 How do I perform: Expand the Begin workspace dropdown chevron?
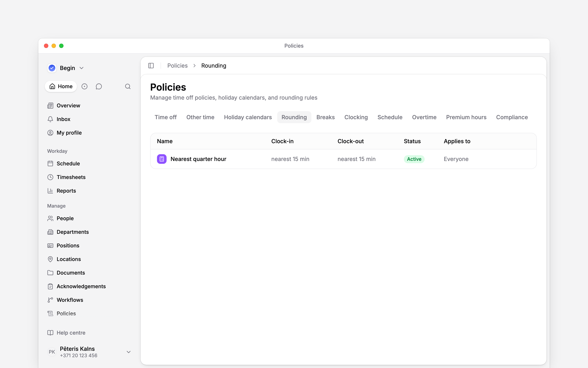(x=82, y=68)
